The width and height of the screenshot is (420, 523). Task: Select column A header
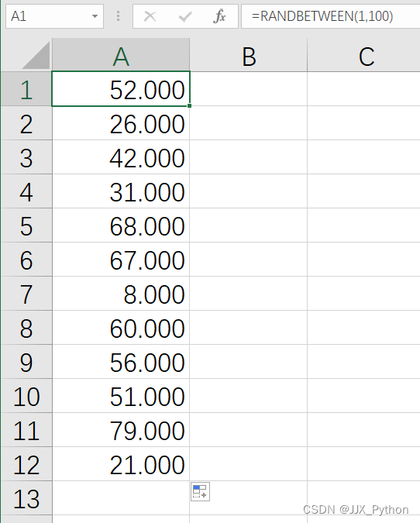click(121, 55)
